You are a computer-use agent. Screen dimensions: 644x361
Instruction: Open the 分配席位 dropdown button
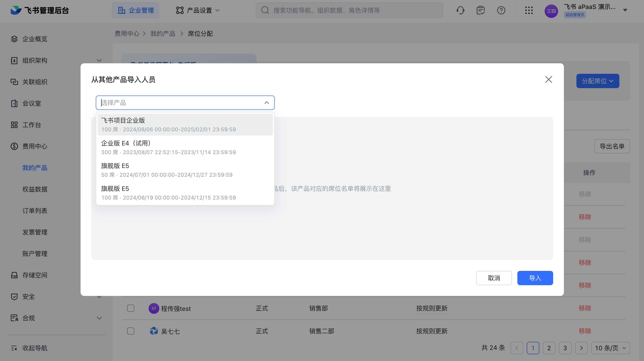(x=598, y=81)
